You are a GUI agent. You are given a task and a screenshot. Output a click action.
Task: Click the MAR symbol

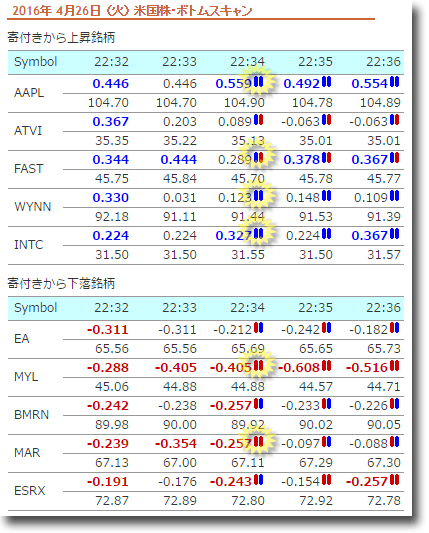click(x=27, y=453)
